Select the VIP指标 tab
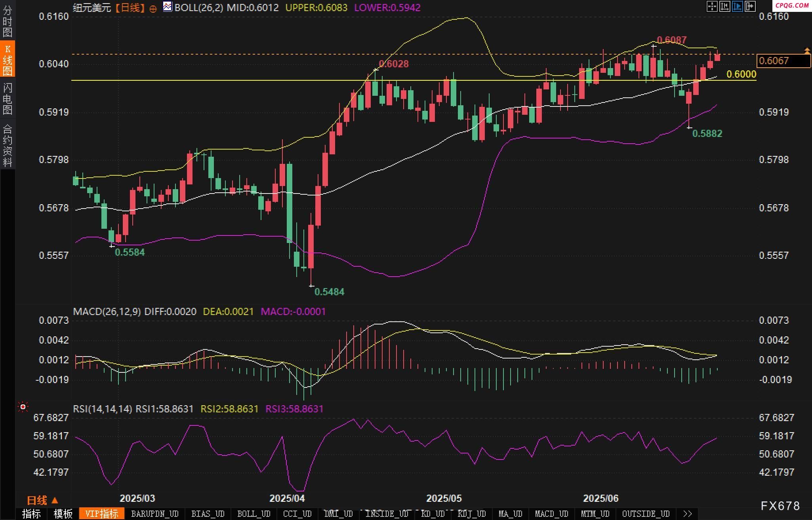The width and height of the screenshot is (812, 520). [x=102, y=514]
